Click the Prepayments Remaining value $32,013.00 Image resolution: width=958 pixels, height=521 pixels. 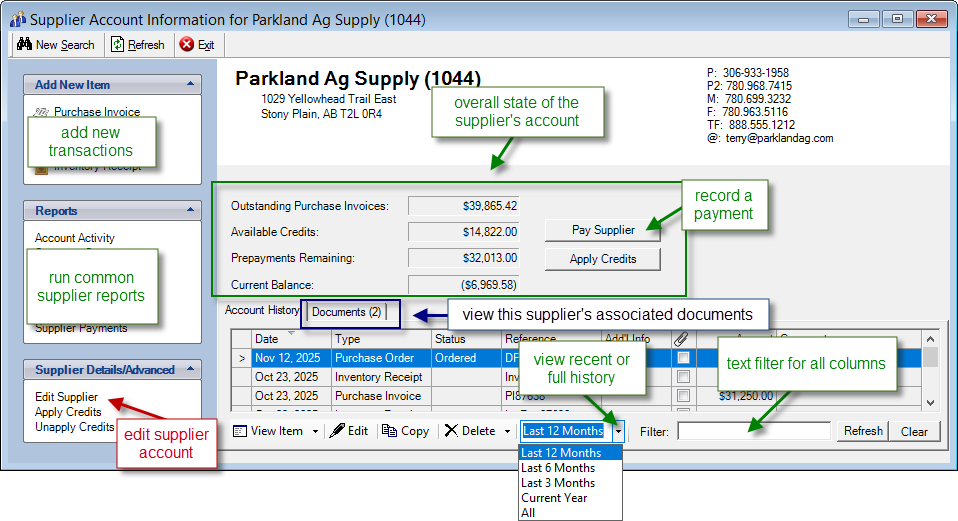tap(463, 258)
